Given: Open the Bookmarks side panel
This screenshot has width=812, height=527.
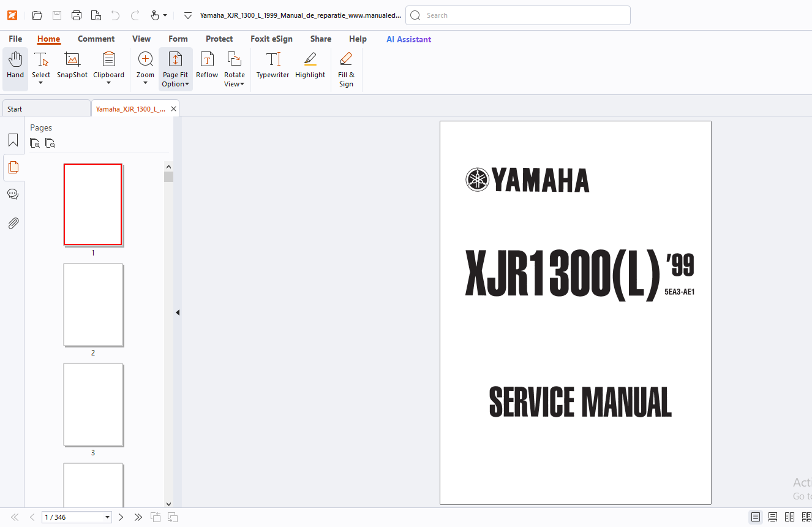Looking at the screenshot, I should [13, 140].
